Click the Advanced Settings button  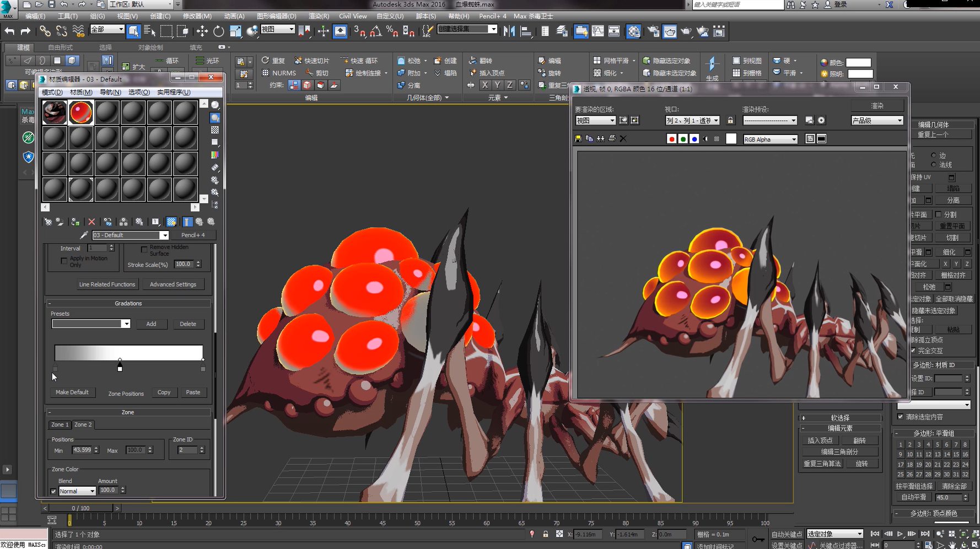[173, 284]
